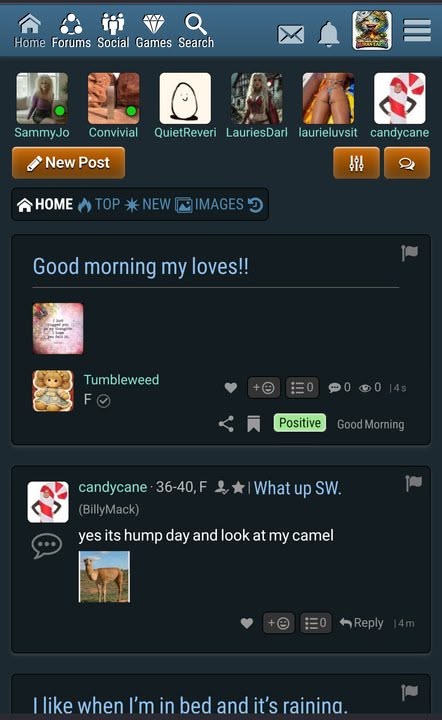
Task: Go to the Forums section
Action: click(71, 31)
